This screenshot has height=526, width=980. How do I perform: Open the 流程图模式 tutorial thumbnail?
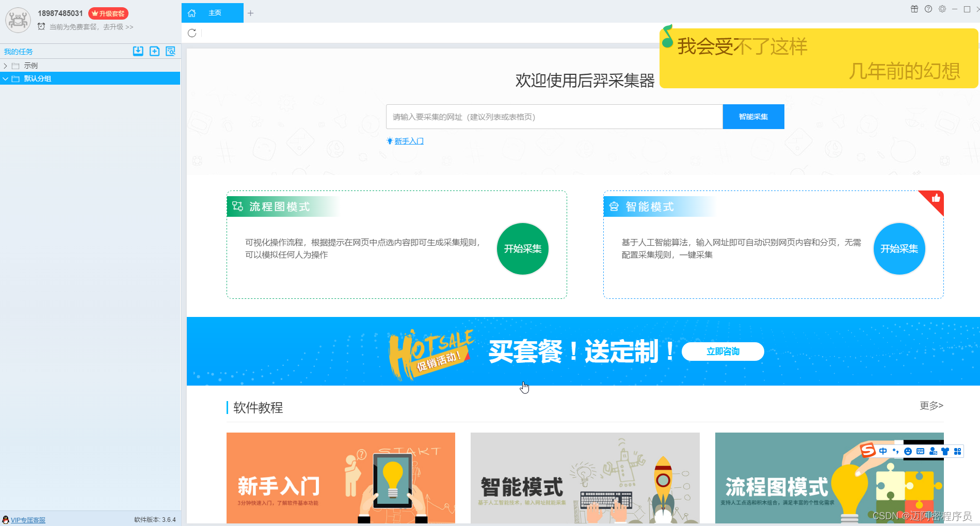[829, 478]
